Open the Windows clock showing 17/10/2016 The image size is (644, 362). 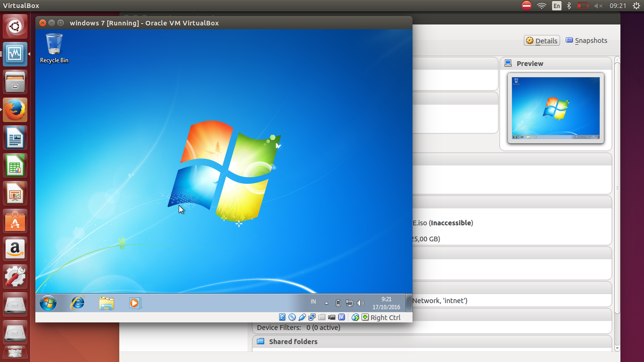(x=386, y=303)
